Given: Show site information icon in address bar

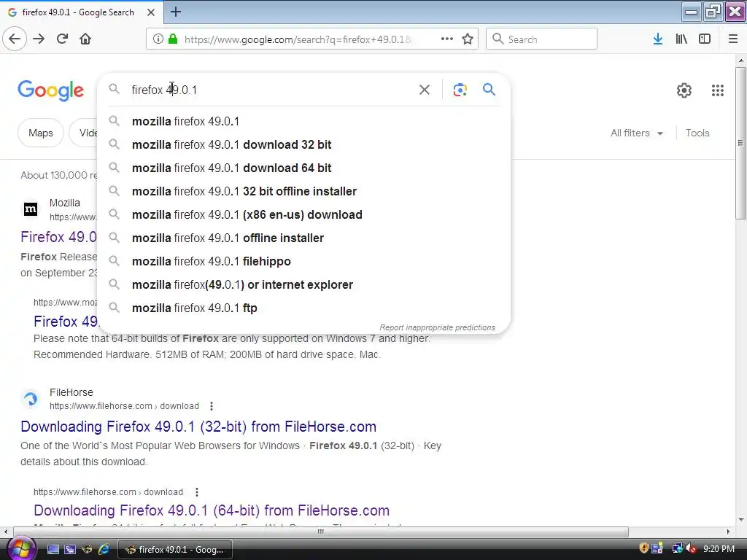Looking at the screenshot, I should tap(158, 39).
